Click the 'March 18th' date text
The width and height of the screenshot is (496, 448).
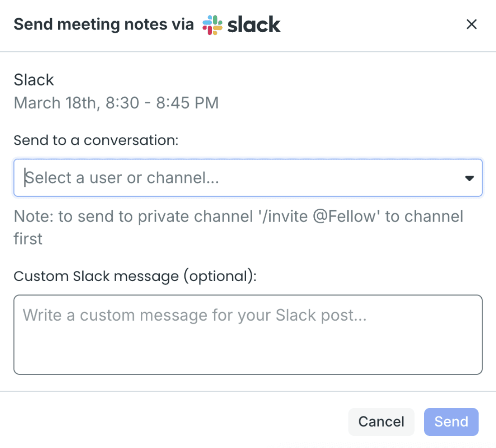click(55, 103)
